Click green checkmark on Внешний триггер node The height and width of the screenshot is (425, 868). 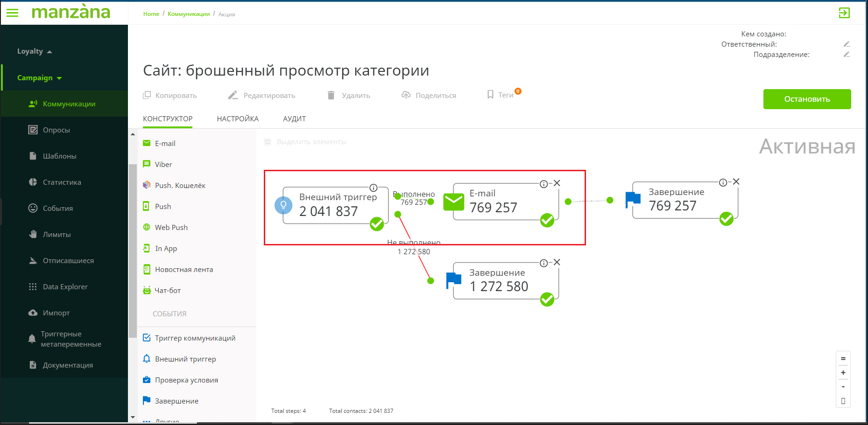[377, 224]
